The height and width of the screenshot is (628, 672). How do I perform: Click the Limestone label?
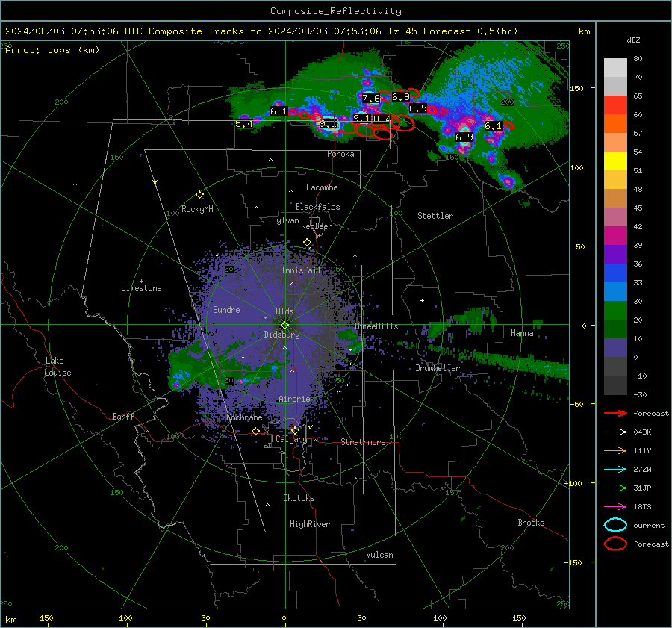pos(141,288)
